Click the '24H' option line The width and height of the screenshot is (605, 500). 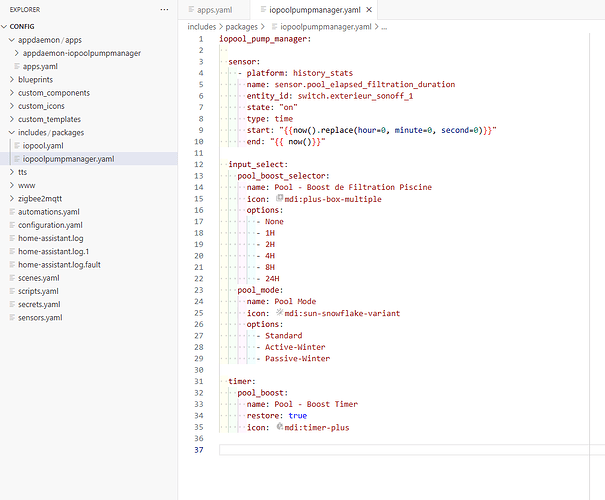coord(272,279)
